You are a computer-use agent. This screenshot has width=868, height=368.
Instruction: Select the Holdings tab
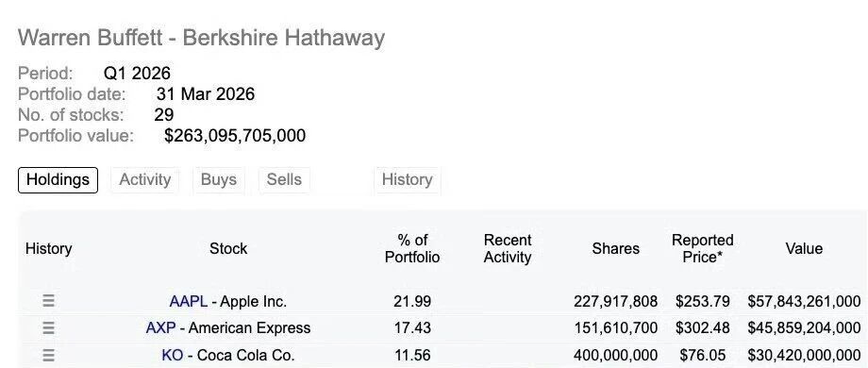pos(58,180)
